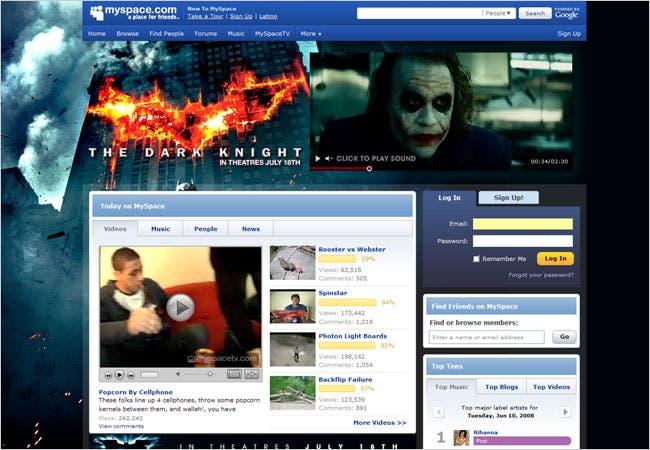Open MySpaceTV in navigation bar

272,34
